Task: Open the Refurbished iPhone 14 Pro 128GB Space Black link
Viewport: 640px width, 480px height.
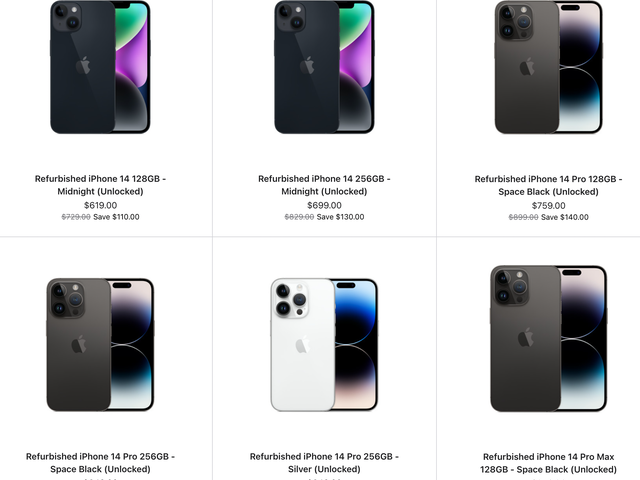Action: tap(549, 185)
